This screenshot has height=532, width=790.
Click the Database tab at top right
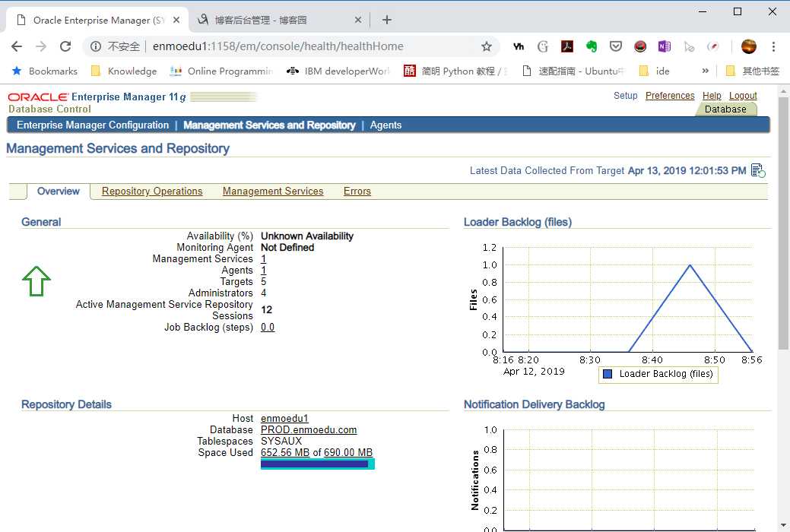click(725, 109)
